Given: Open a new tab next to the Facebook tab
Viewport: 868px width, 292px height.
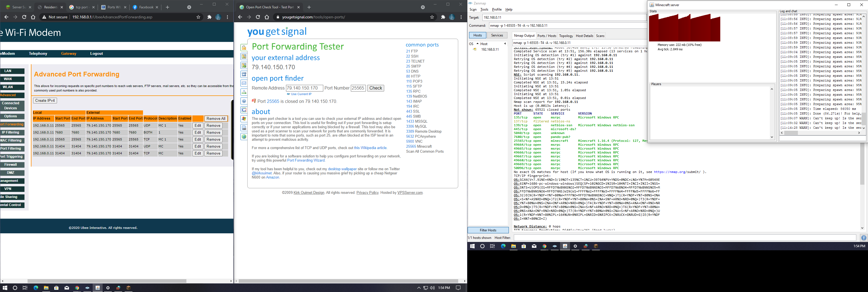Looking at the screenshot, I should 167,7.
